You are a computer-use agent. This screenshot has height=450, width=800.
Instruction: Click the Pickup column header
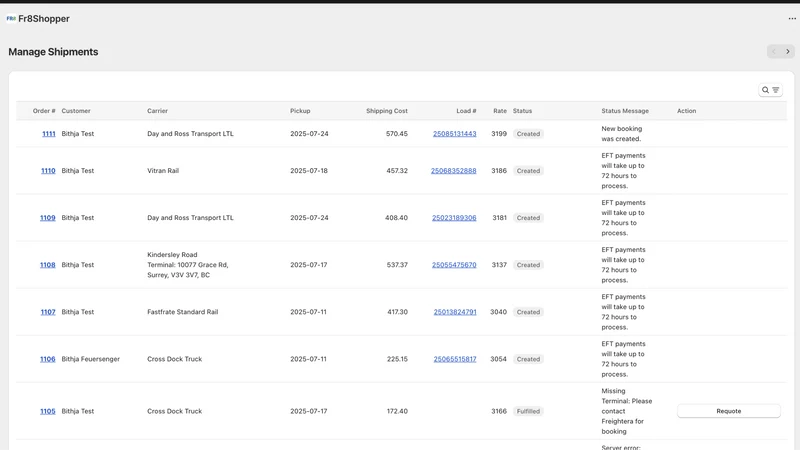click(300, 111)
